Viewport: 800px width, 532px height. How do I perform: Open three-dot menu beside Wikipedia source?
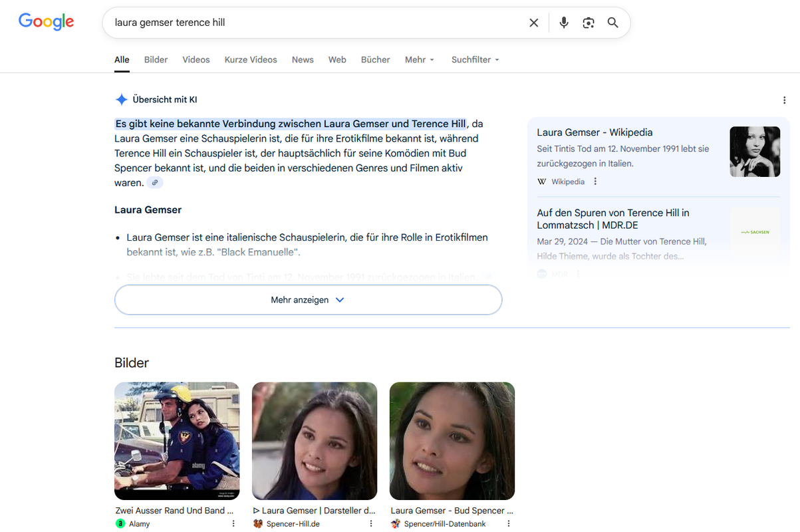pos(595,182)
